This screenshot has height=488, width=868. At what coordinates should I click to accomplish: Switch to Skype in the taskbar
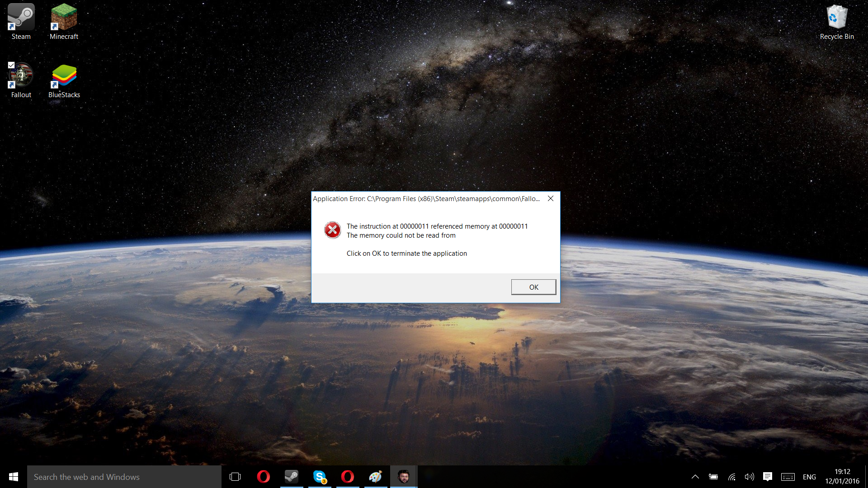point(320,477)
